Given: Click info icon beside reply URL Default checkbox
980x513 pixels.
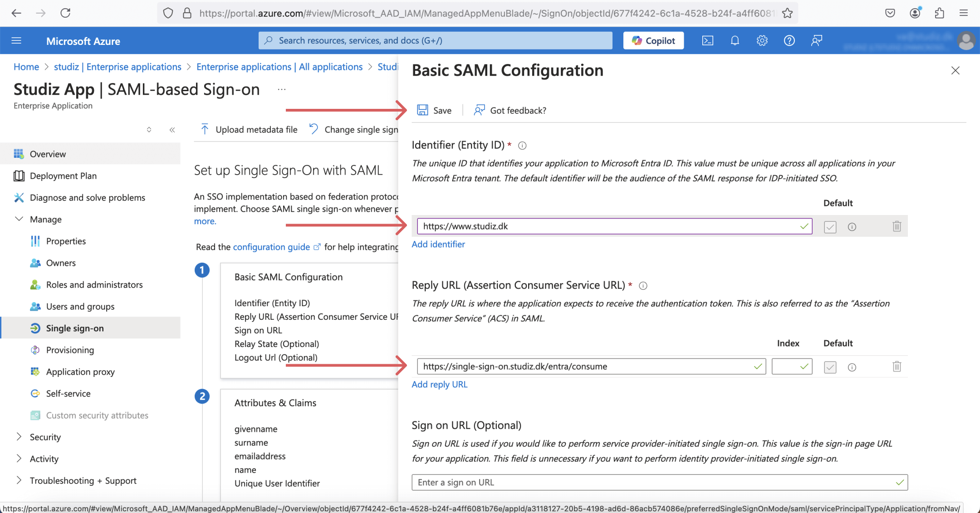Looking at the screenshot, I should (852, 367).
